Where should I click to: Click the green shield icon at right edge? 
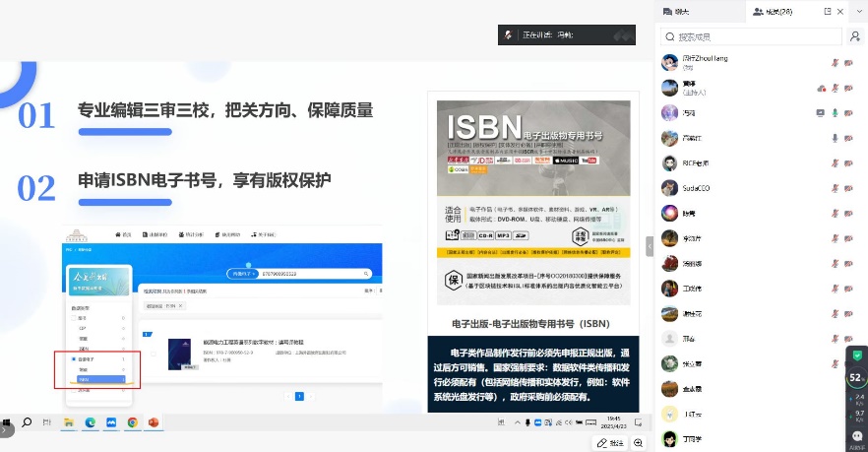point(856,355)
